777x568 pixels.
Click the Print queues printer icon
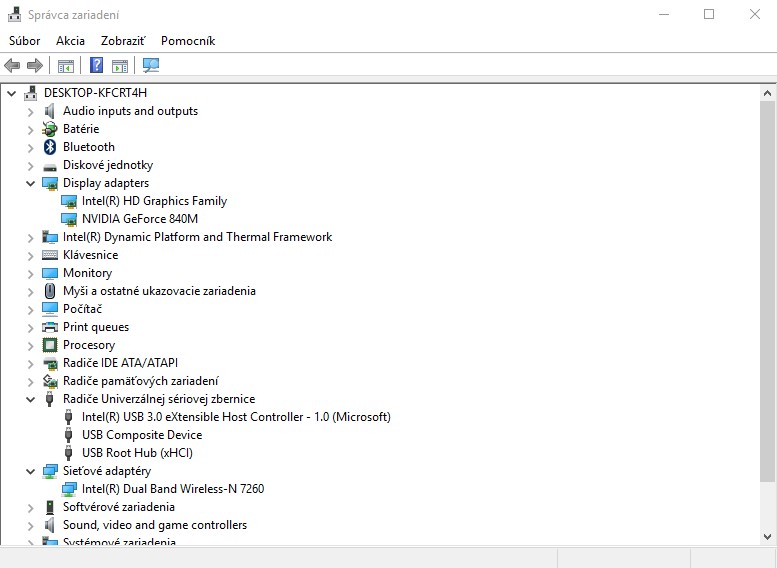pyautogui.click(x=50, y=327)
